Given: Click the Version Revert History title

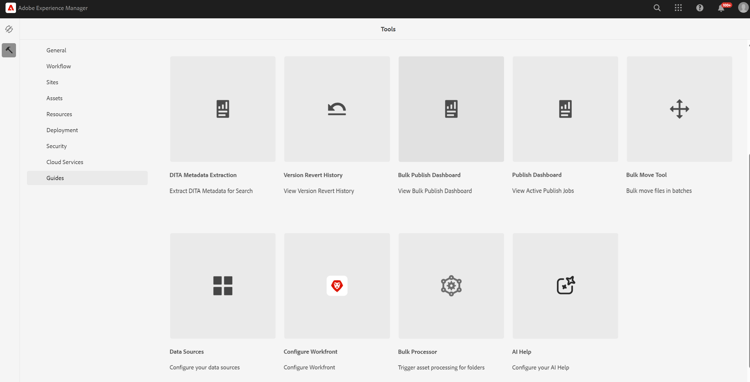Looking at the screenshot, I should [x=313, y=175].
